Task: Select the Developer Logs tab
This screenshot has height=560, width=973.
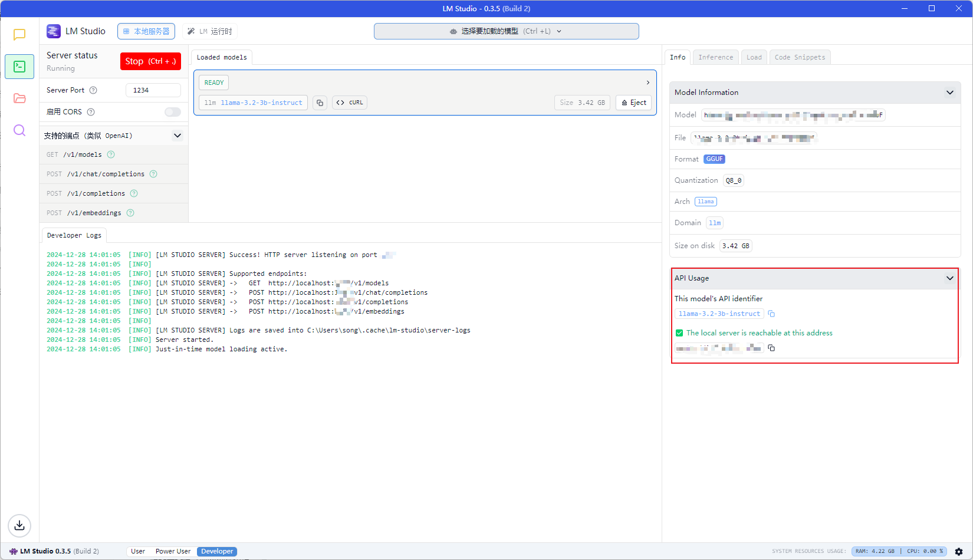Action: click(74, 235)
